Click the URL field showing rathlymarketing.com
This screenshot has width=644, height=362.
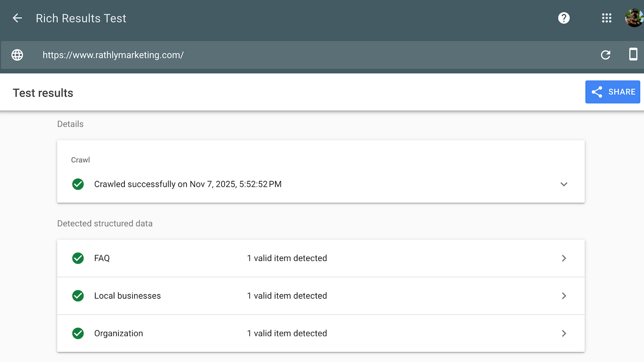coord(113,55)
